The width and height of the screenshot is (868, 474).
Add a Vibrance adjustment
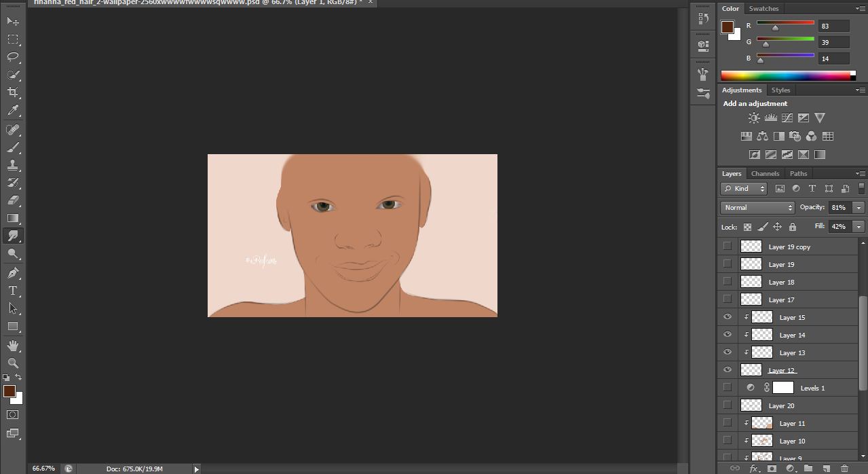coord(820,118)
